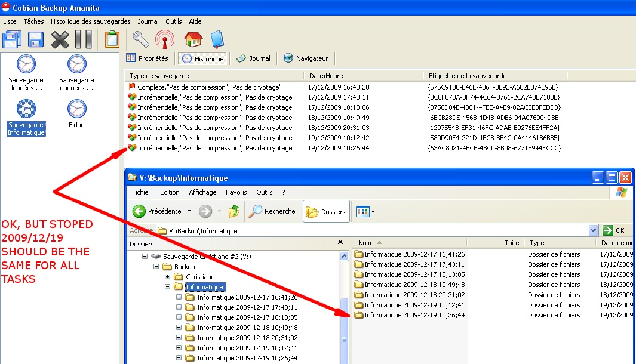Select the second Sauvegarde données task
This screenshot has width=636, height=364.
tap(76, 73)
